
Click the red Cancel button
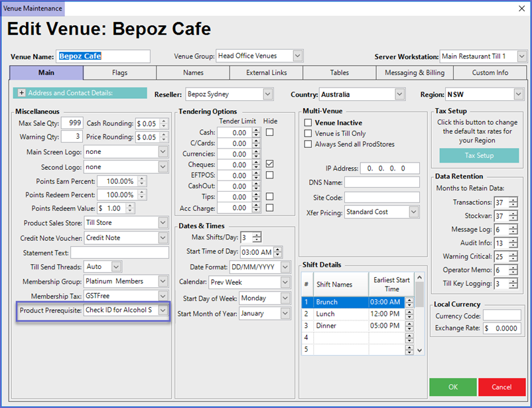[x=501, y=387]
